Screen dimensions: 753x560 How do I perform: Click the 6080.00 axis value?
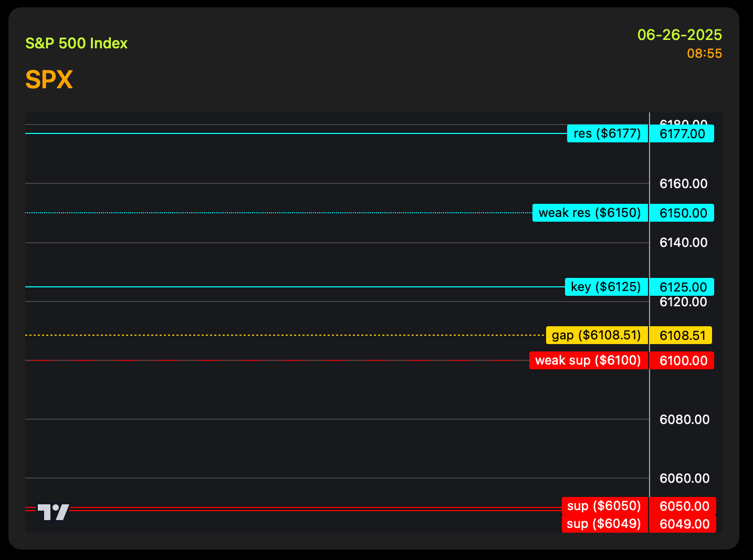[684, 419]
